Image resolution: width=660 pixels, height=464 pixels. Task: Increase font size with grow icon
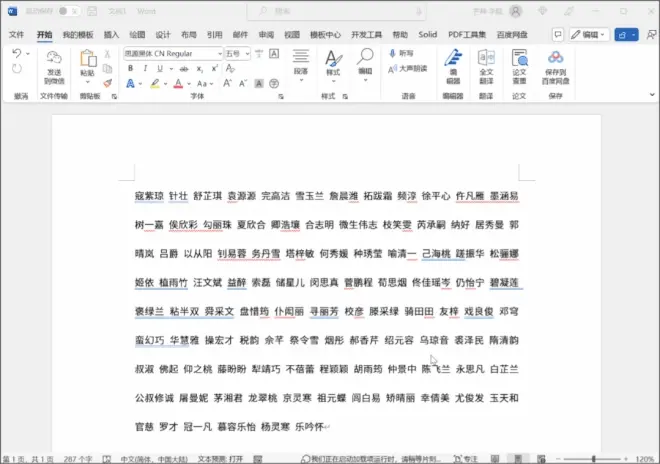pyautogui.click(x=227, y=83)
